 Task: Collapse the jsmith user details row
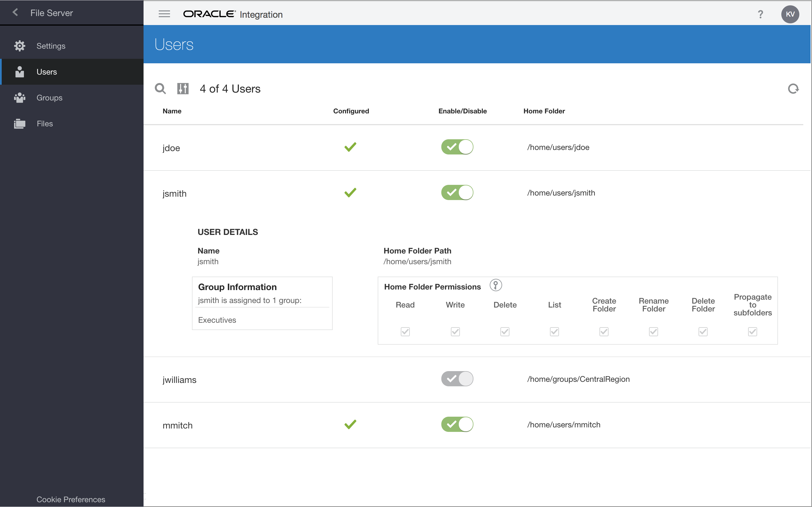coord(175,194)
